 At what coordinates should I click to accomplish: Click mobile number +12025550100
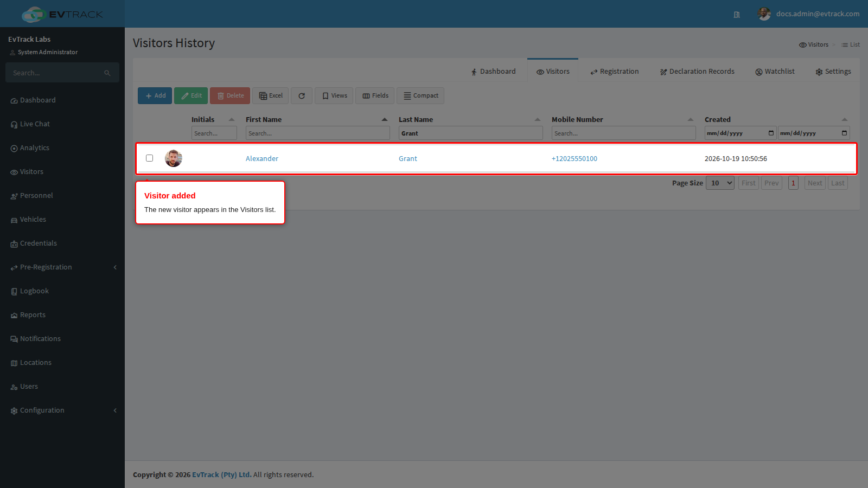(575, 159)
